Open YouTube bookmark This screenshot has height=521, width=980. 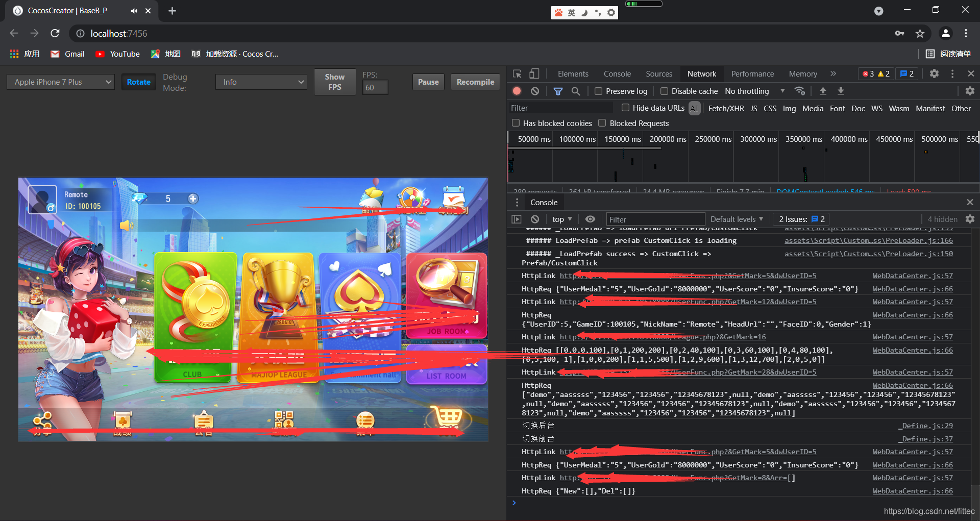tap(118, 54)
